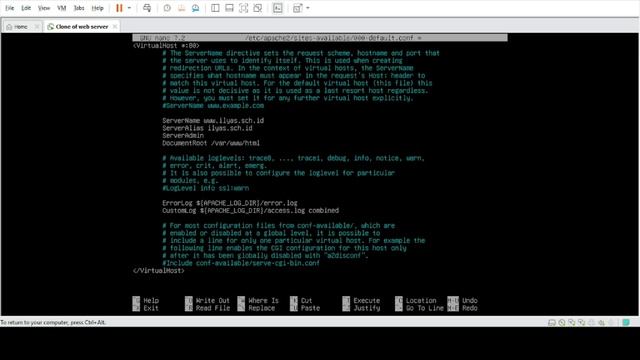The height and width of the screenshot is (360, 640).
Task: Click the Replace shortcut in nano
Action: (256, 308)
